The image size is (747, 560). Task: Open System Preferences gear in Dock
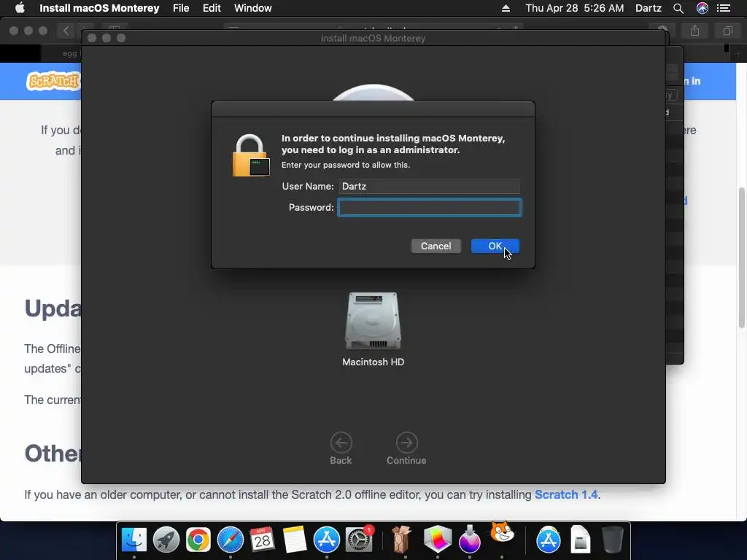(x=359, y=540)
